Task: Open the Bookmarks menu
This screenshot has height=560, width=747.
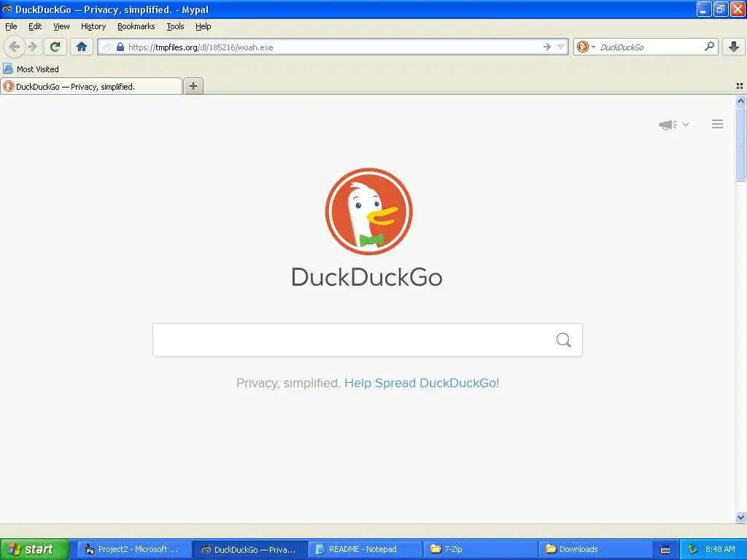Action: [x=136, y=26]
